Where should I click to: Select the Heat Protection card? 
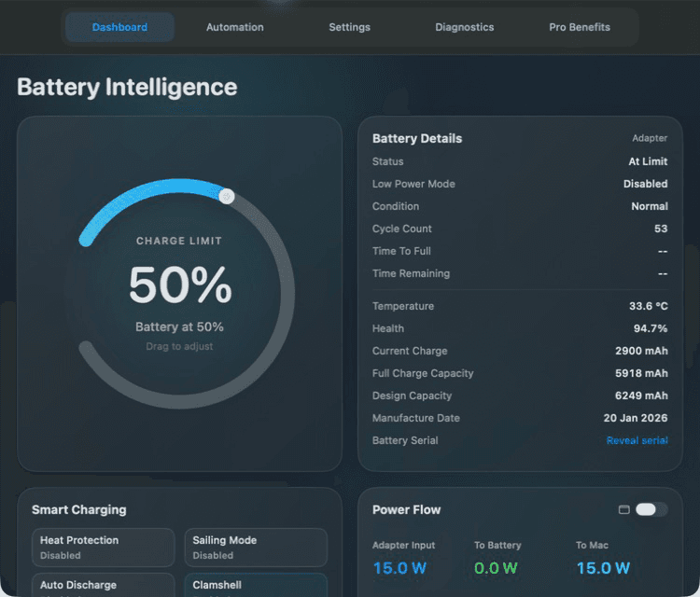click(x=103, y=548)
